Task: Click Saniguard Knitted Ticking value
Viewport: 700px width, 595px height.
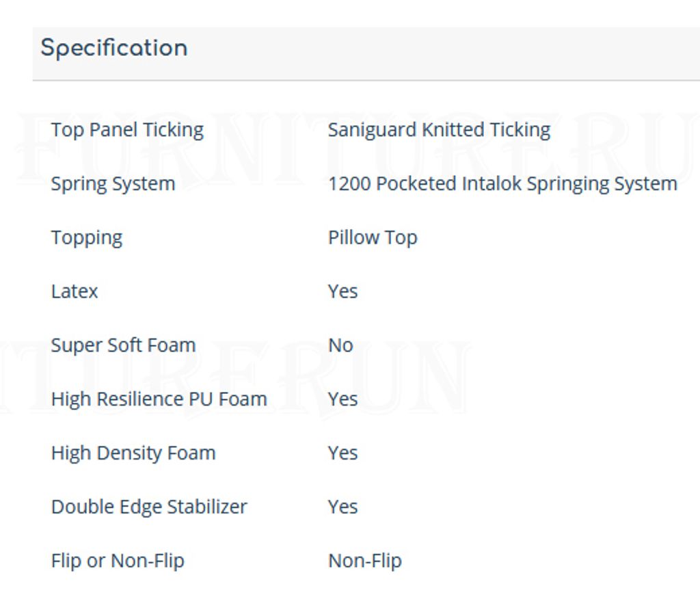Action: [439, 130]
